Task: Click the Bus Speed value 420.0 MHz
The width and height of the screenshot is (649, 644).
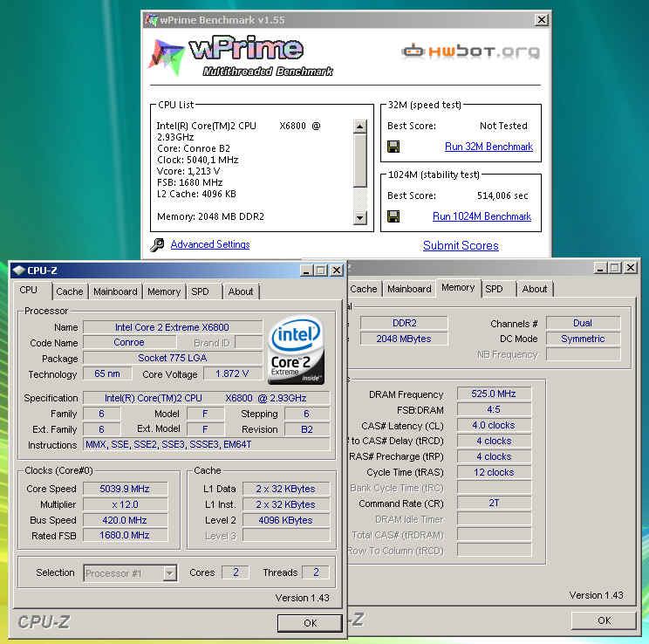Action: [x=125, y=520]
